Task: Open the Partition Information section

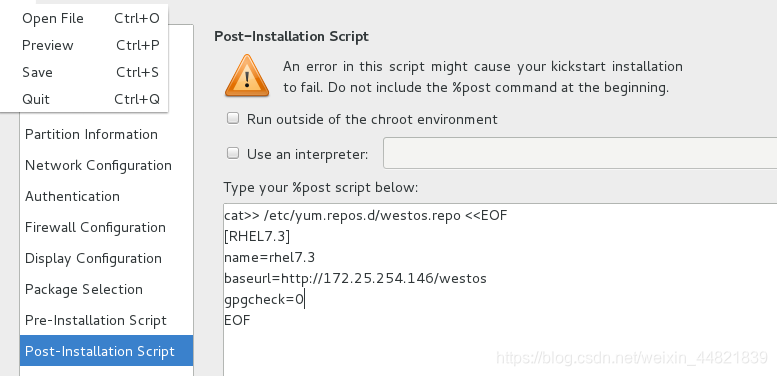Action: [106, 134]
